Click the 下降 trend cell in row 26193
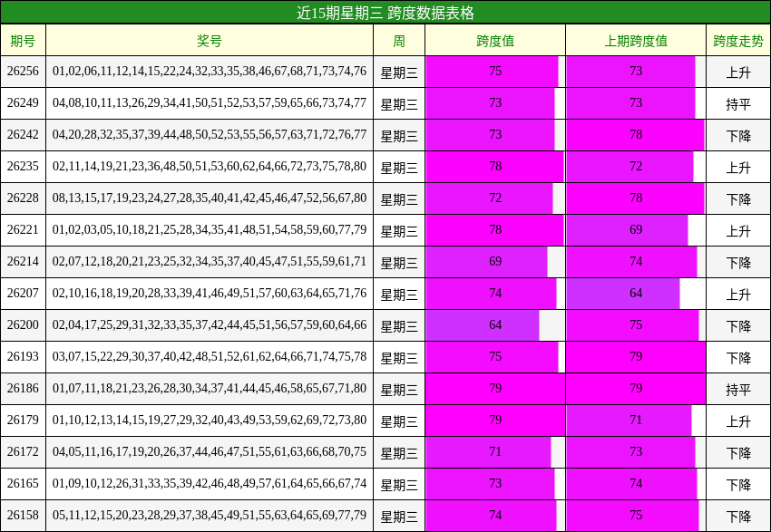The image size is (771, 532). [x=738, y=357]
